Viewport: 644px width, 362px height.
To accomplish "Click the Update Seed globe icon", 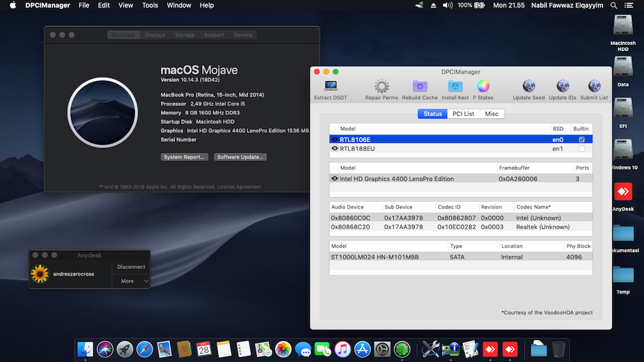I will point(529,86).
